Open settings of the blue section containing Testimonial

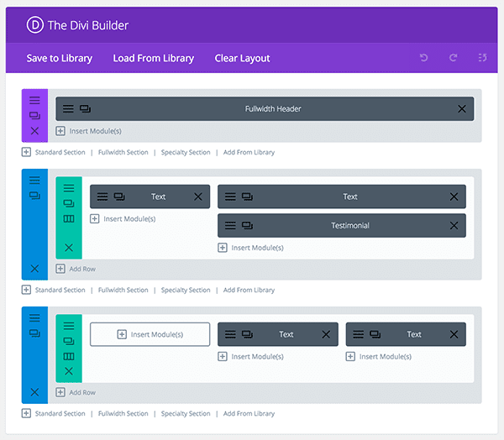34,180
